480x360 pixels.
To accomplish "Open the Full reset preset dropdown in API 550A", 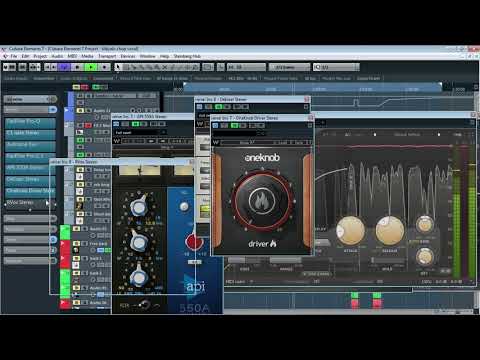I will pos(139,133).
